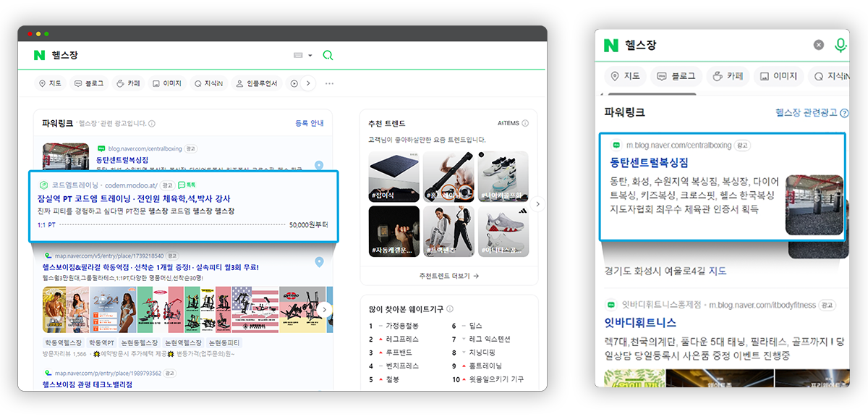This screenshot has height=417, width=868.
Task: Show next trend items with right arrow
Action: [x=537, y=204]
